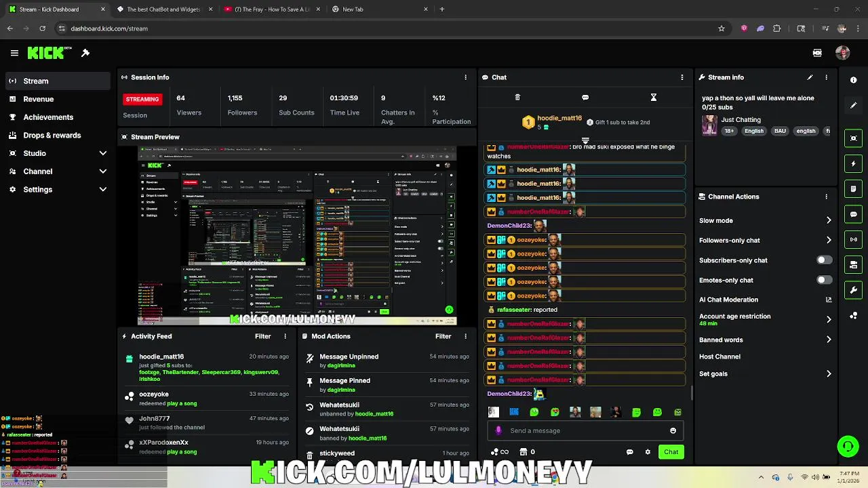Click the wrench icon in the right rail

point(854,290)
